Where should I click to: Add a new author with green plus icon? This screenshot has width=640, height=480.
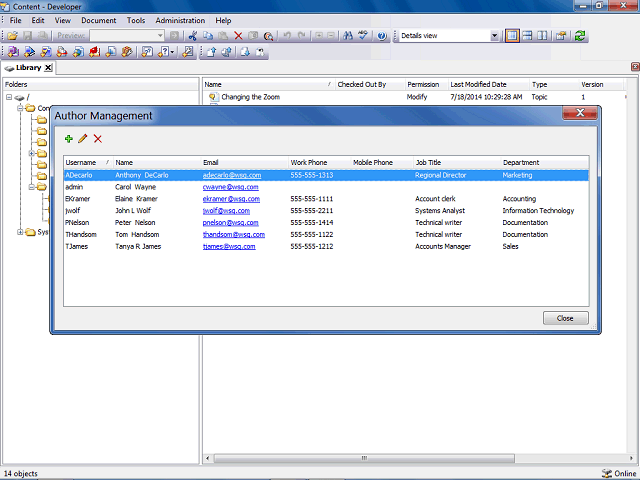pos(69,139)
